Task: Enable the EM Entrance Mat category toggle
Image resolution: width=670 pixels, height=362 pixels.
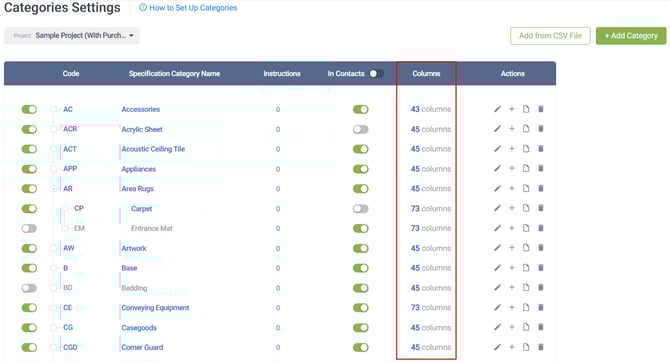Action: click(29, 228)
